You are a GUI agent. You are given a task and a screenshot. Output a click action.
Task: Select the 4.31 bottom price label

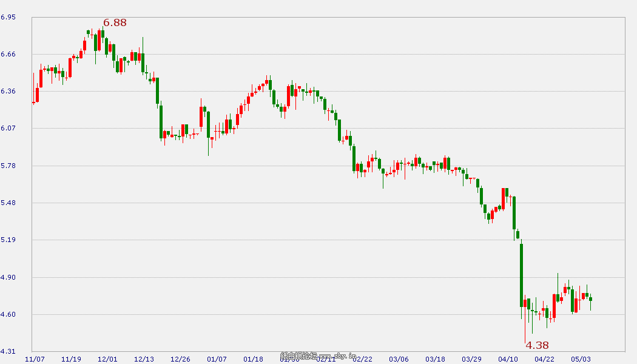point(8,351)
